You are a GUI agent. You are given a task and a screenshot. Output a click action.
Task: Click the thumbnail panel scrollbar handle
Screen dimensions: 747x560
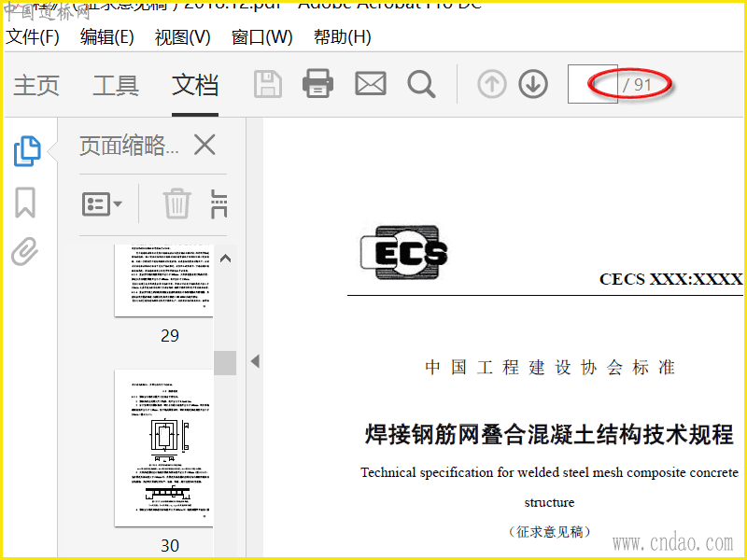225,363
